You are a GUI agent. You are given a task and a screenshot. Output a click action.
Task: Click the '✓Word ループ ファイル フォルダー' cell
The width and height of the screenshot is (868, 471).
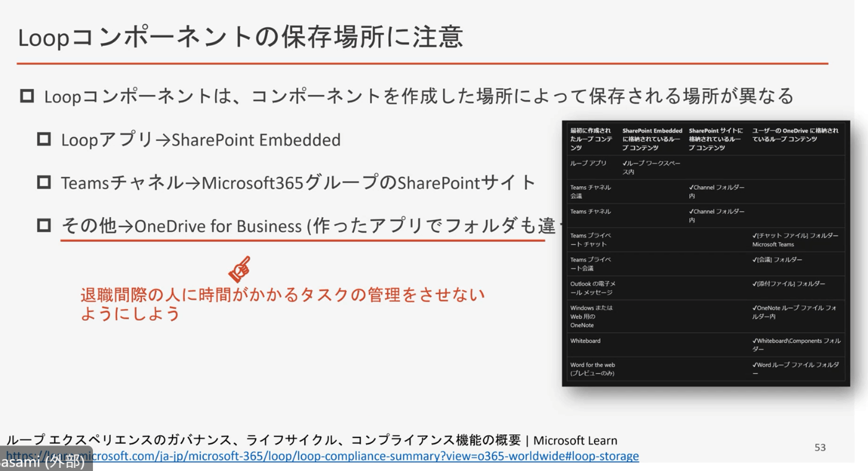pos(795,369)
